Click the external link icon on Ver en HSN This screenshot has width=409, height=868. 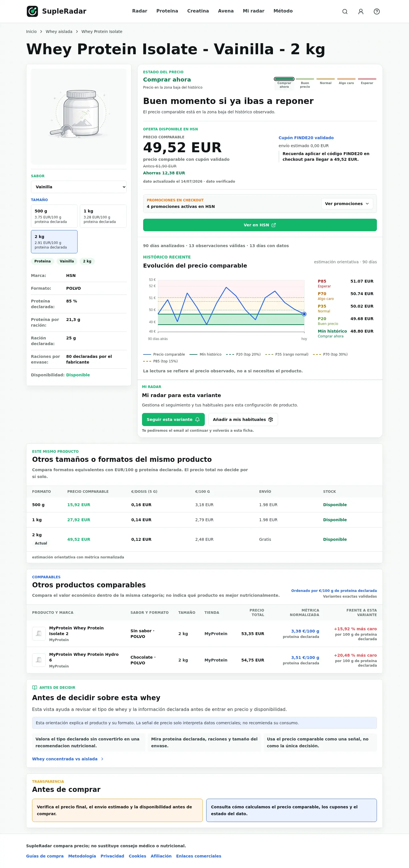coord(274,225)
